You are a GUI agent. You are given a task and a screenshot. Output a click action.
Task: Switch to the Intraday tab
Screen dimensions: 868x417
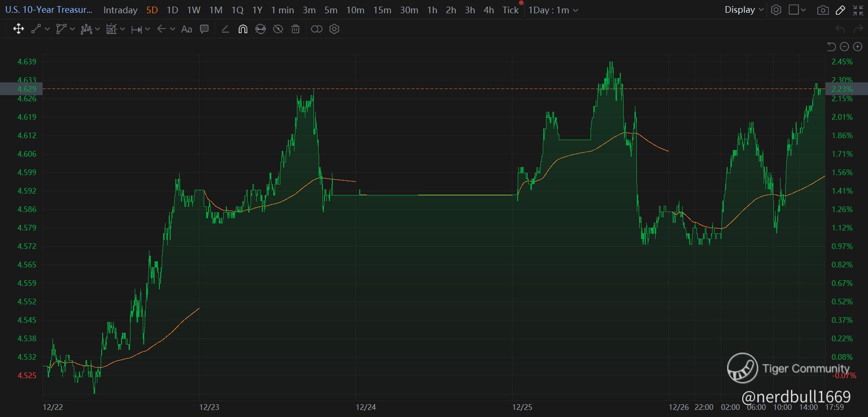pyautogui.click(x=121, y=10)
